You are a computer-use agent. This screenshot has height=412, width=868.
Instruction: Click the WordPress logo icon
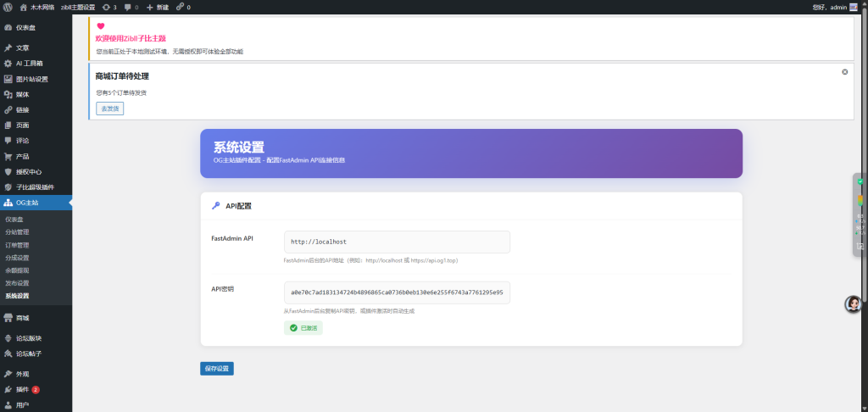8,7
